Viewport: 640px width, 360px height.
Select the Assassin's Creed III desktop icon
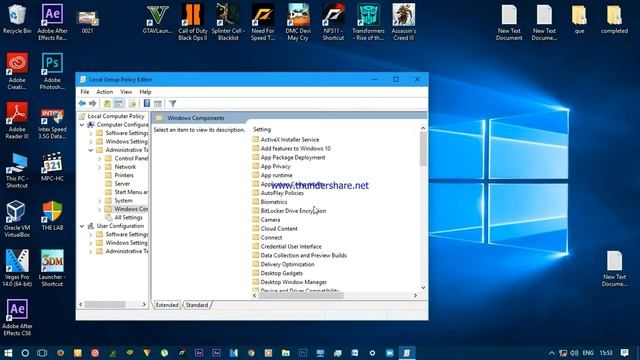coord(404,22)
